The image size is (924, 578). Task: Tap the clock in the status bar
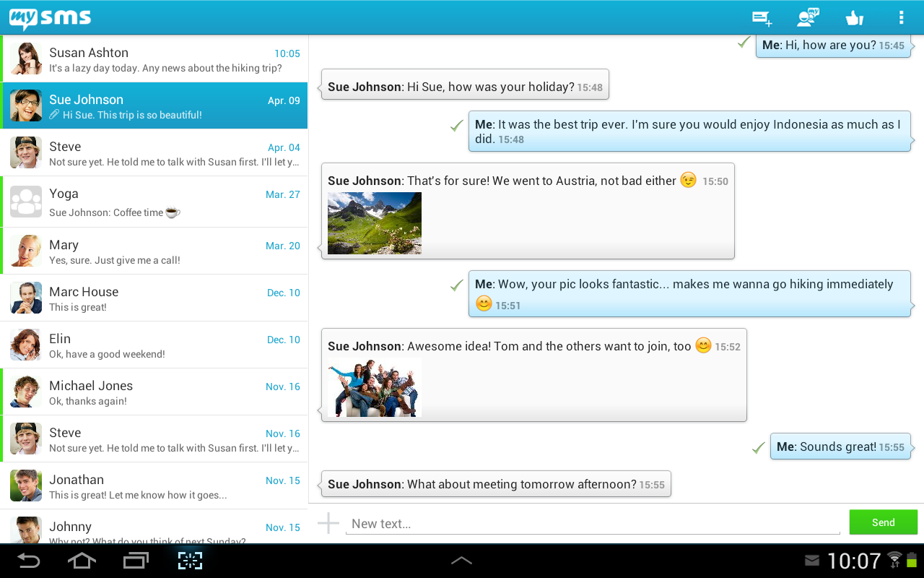(855, 560)
